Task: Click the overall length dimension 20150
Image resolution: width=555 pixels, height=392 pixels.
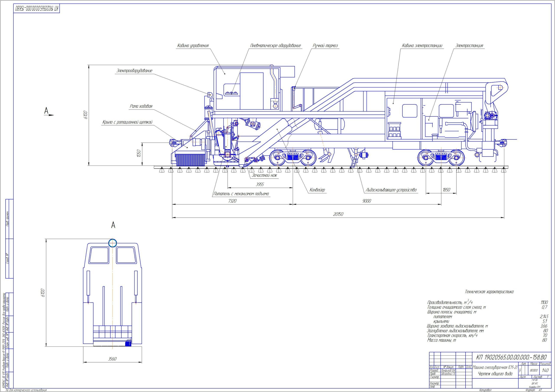Action: (x=338, y=214)
